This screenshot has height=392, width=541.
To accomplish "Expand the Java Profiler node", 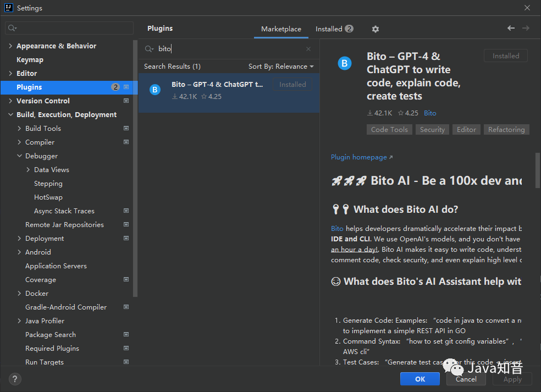I will pos(19,321).
